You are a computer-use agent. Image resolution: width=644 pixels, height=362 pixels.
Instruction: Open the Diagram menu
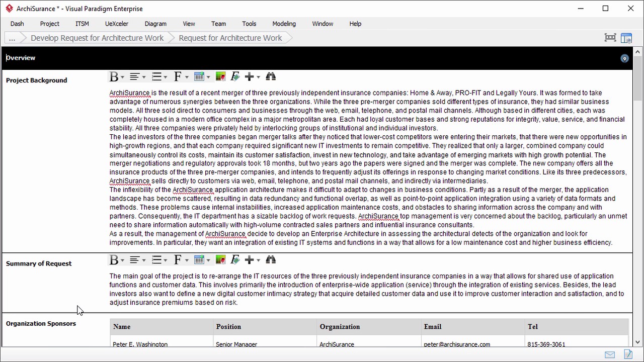(x=155, y=24)
